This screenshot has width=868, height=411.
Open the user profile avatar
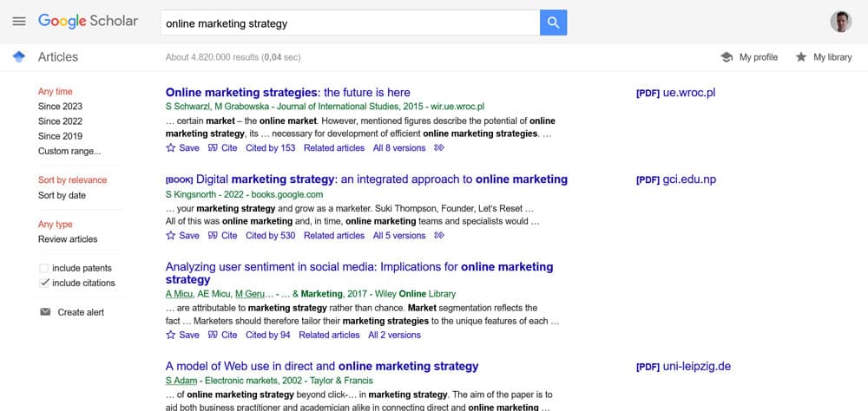click(840, 22)
